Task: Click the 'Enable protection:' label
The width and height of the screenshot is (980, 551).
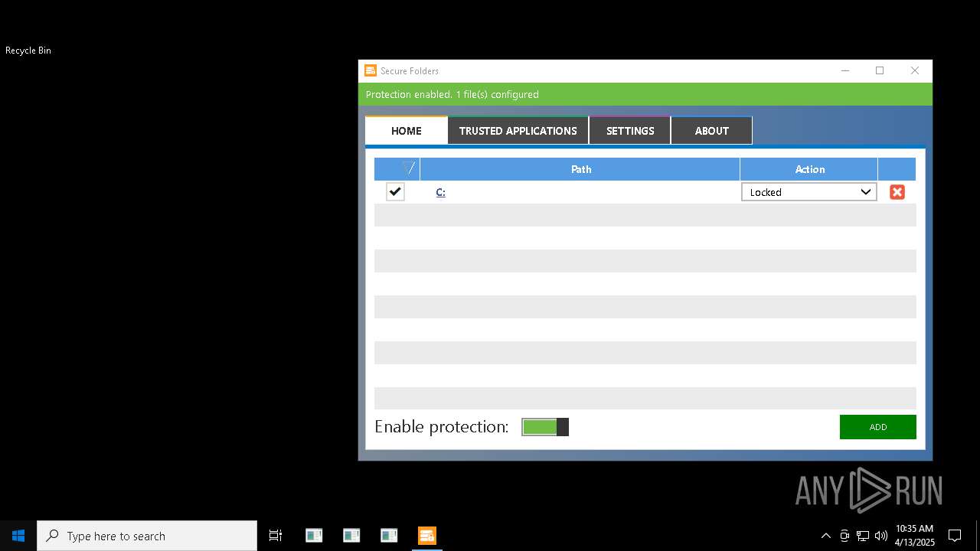Action: [442, 427]
